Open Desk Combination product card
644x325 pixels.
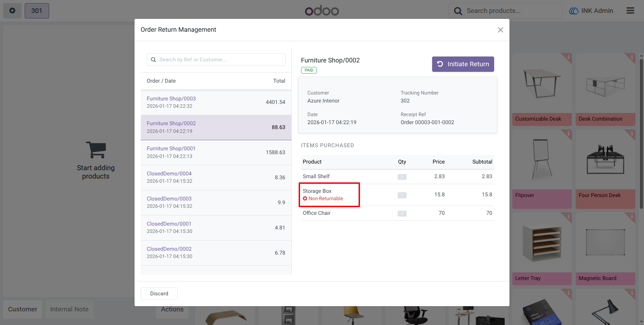pos(605,89)
